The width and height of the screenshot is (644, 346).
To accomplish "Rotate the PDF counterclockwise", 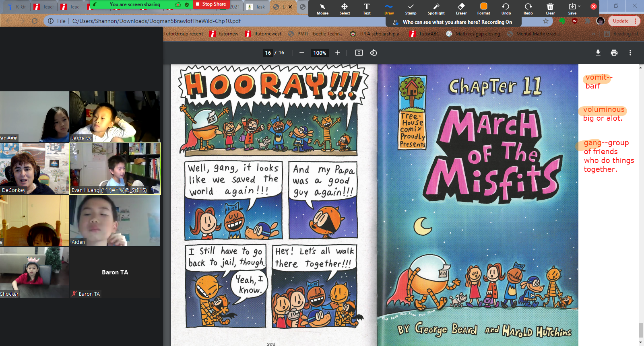I will coord(374,53).
